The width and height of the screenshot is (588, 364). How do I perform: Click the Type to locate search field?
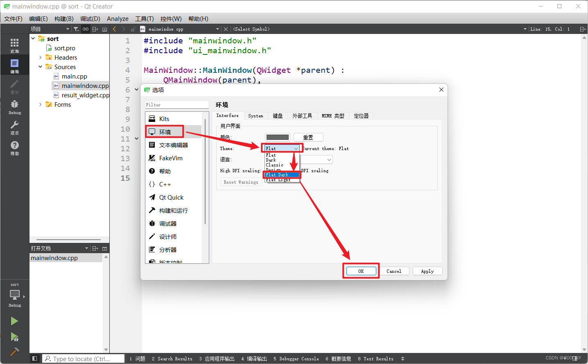coord(84,359)
